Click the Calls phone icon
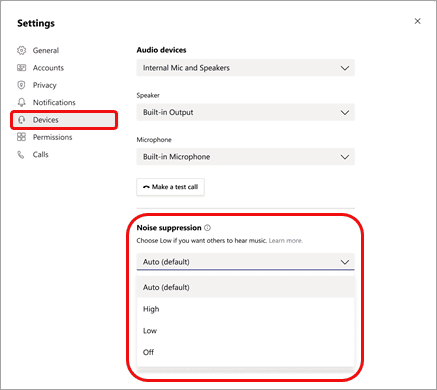Screen dimensions: 437x390 point(21,155)
